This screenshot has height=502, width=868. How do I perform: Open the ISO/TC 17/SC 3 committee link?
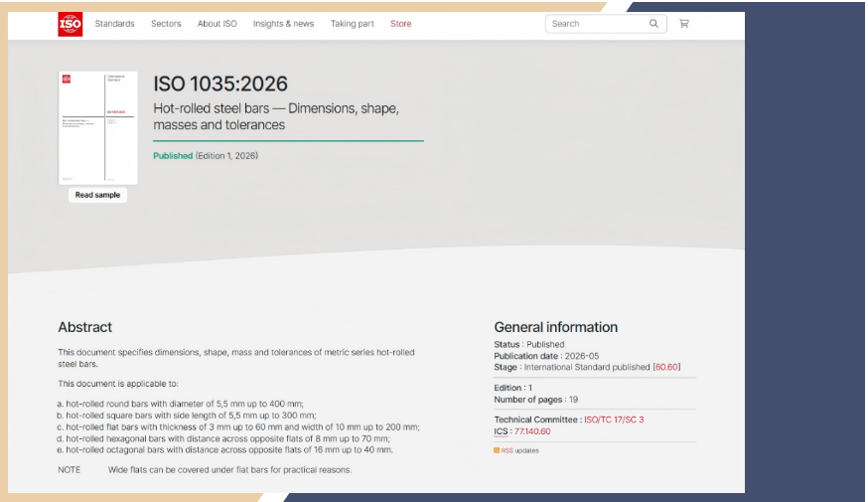(x=614, y=420)
